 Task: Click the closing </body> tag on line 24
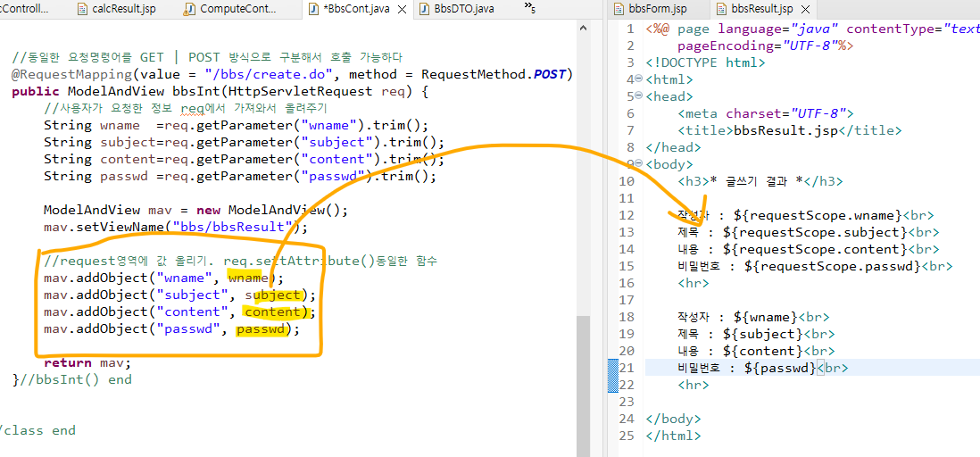pos(674,419)
